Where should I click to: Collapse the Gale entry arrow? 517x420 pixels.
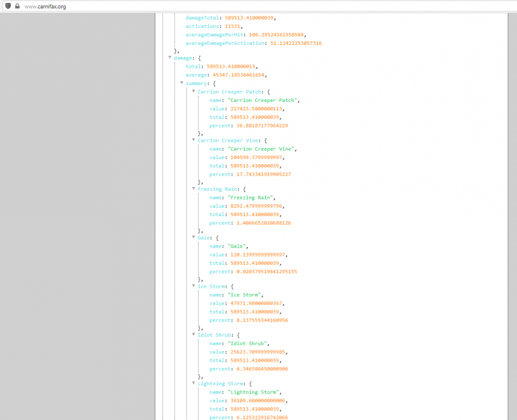click(193, 237)
